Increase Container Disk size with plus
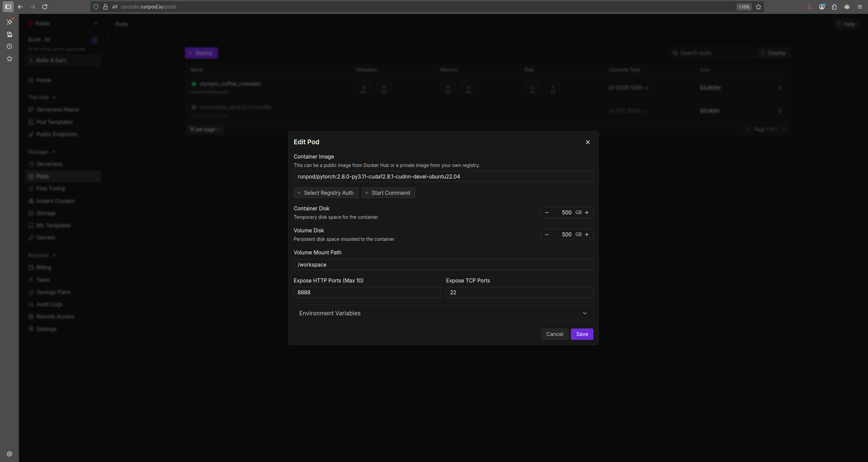The width and height of the screenshot is (868, 462). tap(587, 213)
